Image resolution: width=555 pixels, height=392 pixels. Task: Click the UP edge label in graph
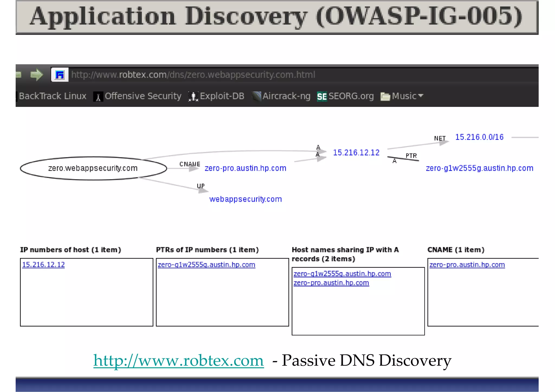tap(201, 186)
